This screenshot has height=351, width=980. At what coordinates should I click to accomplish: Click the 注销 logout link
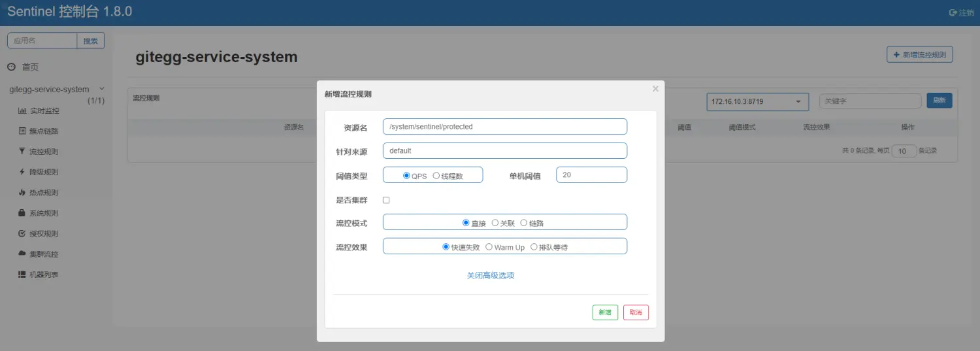pos(966,12)
